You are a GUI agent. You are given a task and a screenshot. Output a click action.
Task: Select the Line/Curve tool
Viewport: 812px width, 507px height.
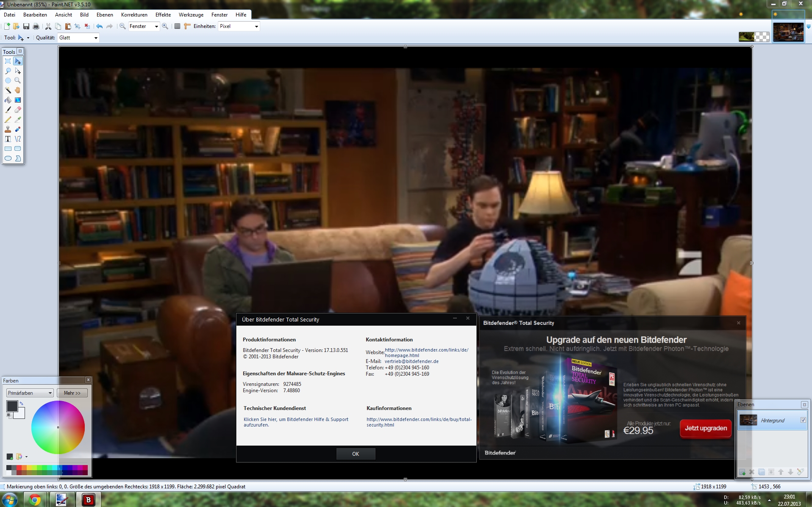coord(18,139)
